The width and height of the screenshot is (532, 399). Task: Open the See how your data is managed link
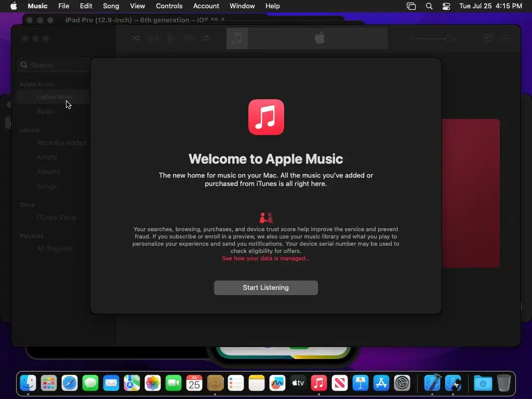(x=265, y=259)
